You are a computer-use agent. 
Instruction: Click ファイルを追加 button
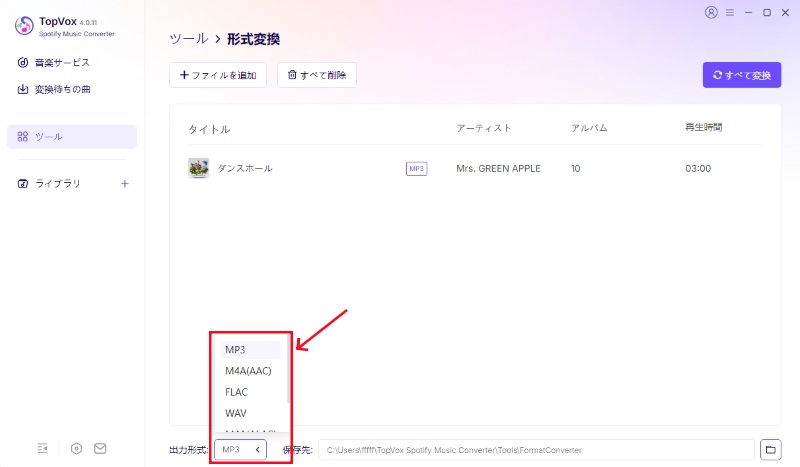[218, 75]
